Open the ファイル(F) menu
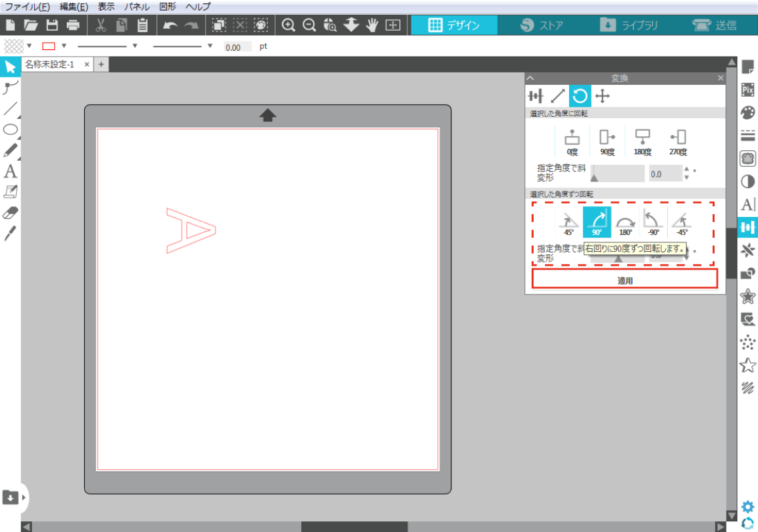This screenshot has width=758, height=532. 27,7
